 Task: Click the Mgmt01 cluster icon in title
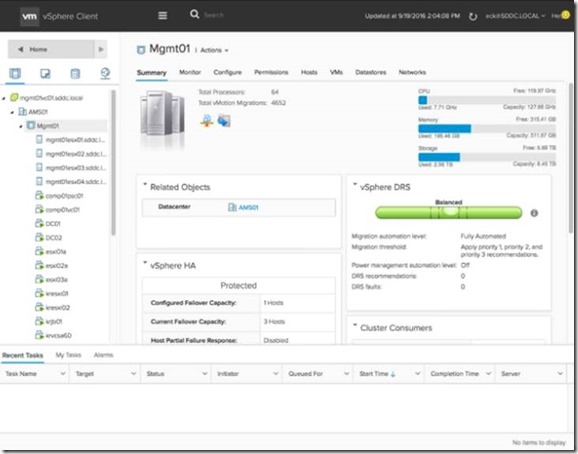click(x=140, y=50)
